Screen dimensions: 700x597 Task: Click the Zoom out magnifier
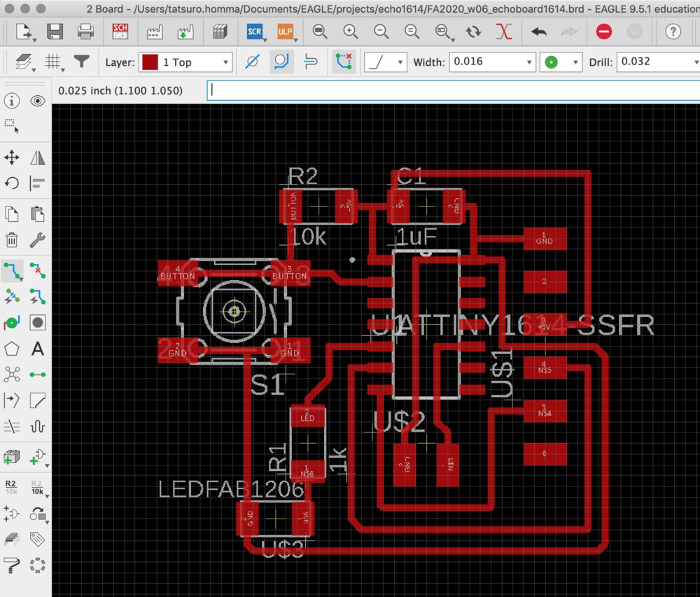(x=381, y=31)
